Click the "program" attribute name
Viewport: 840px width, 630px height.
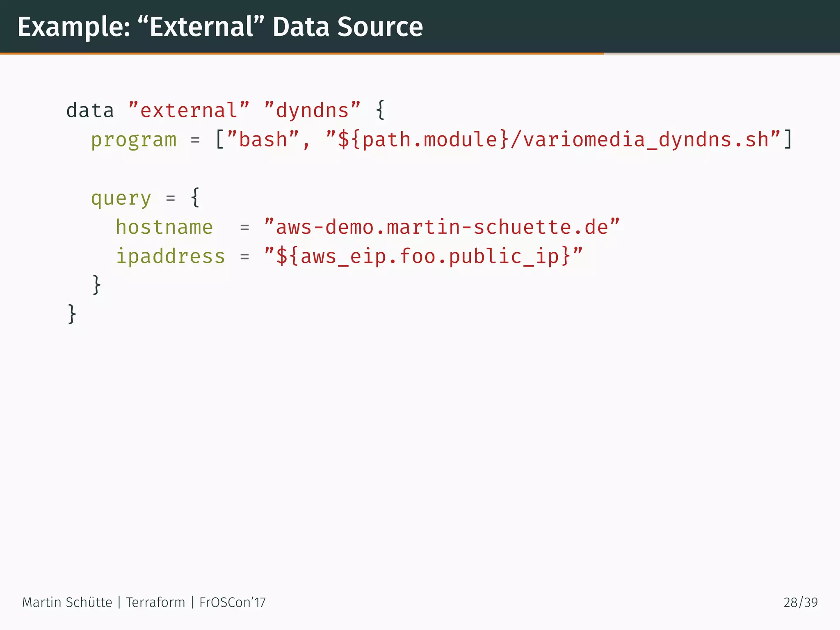(x=134, y=140)
